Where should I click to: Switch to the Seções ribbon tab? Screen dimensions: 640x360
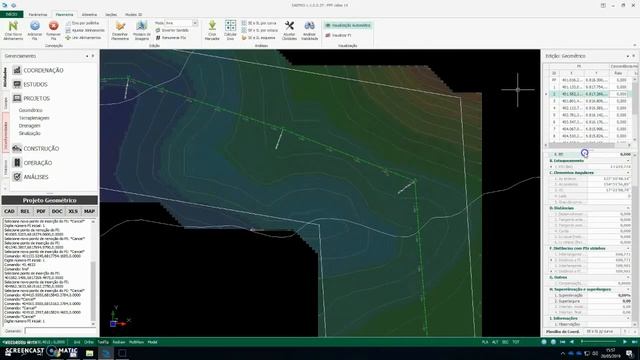pyautogui.click(x=111, y=14)
